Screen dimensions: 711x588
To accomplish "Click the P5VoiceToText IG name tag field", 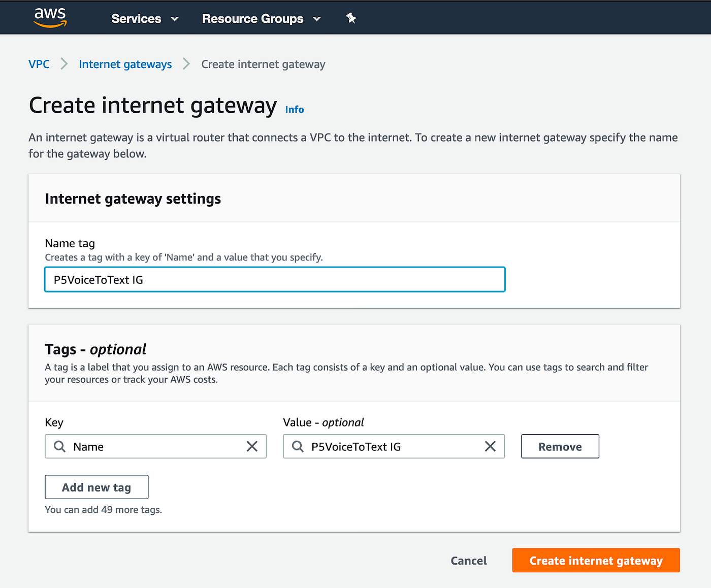I will [274, 279].
